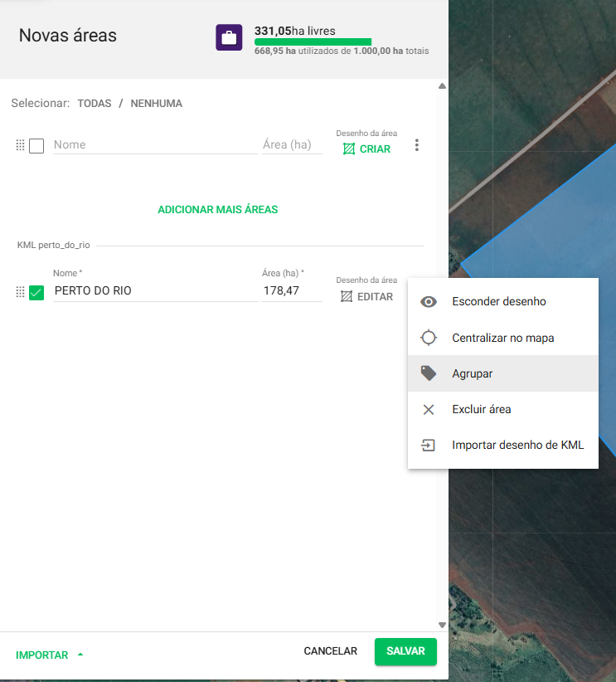Click the crosshair icon for Centralizar no mapa
This screenshot has width=616, height=682.
pos(429,338)
